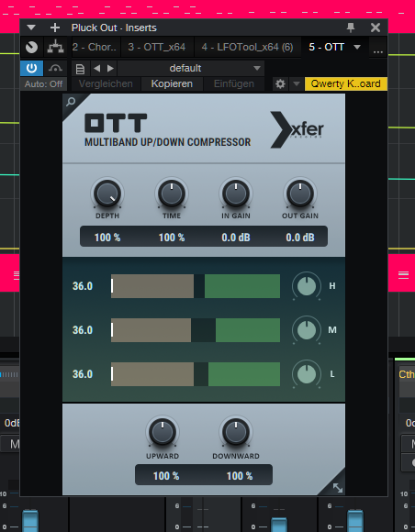Click the OUT GAIN knob
The width and height of the screenshot is (415, 532).
(x=300, y=194)
